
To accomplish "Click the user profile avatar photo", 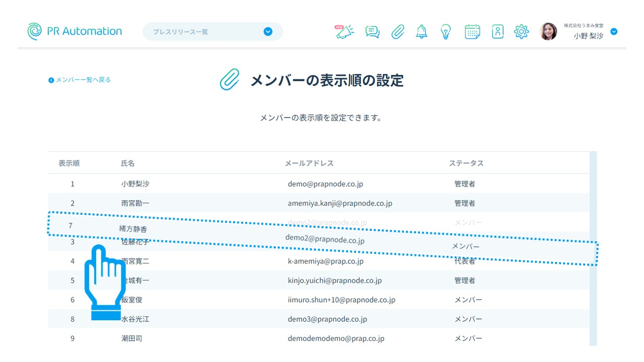I will [548, 32].
